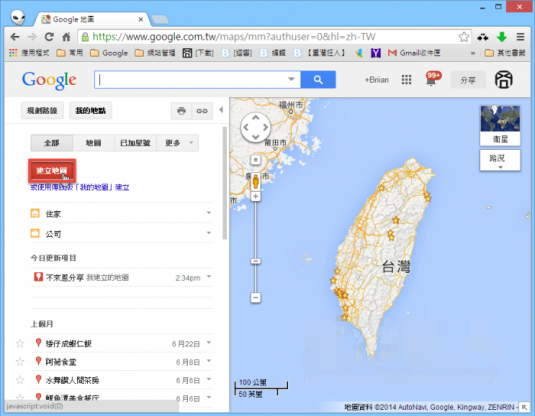Open the green download arrow extension
535x416 pixels.
click(502, 37)
